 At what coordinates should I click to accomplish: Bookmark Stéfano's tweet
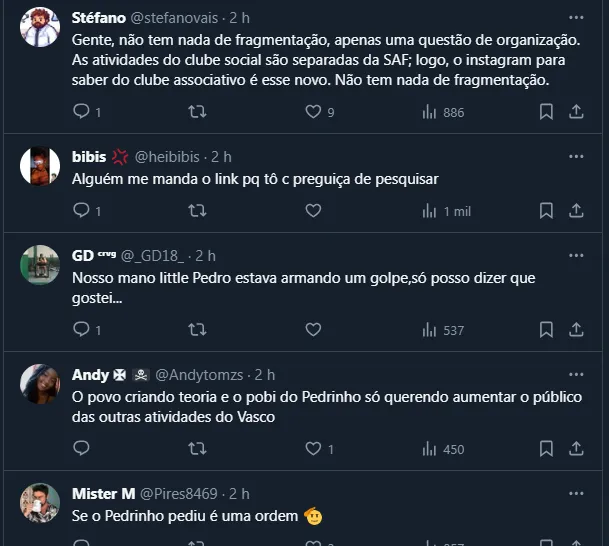click(546, 112)
